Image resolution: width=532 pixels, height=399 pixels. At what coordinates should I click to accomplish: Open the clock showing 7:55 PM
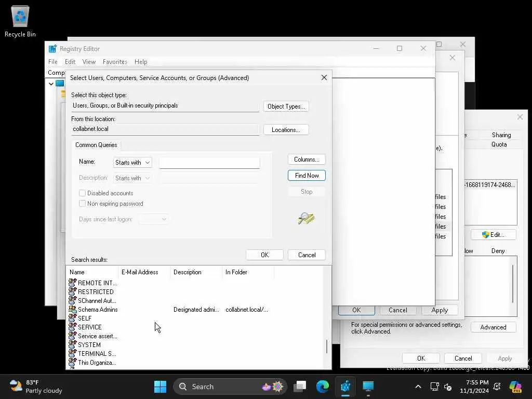(x=474, y=387)
